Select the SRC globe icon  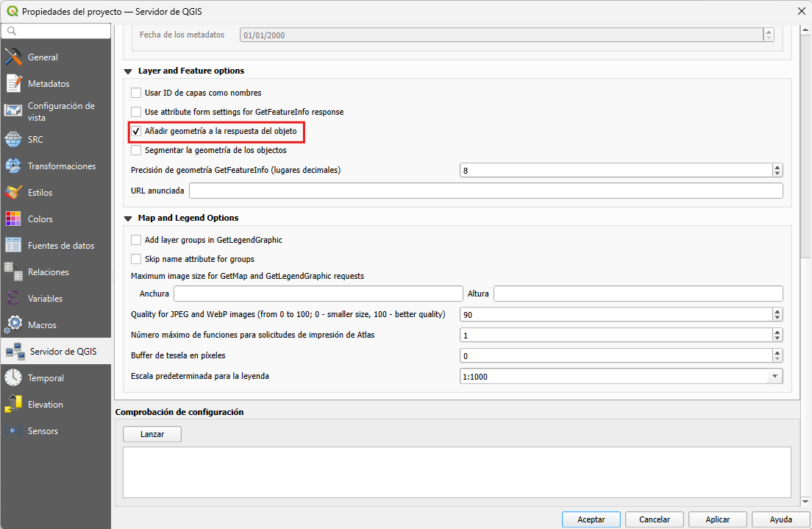(x=13, y=140)
